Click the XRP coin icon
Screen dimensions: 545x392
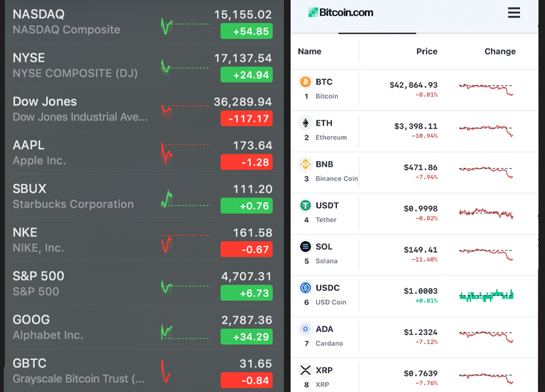coord(305,369)
